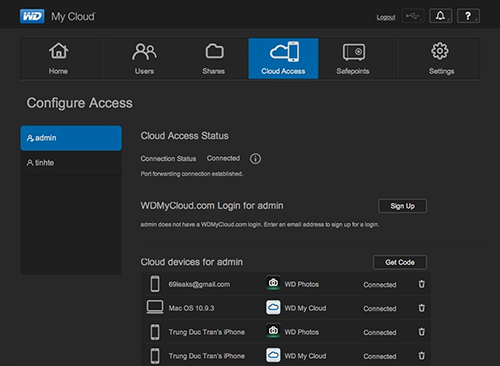Select the Cloud Access tab

pyautogui.click(x=283, y=58)
